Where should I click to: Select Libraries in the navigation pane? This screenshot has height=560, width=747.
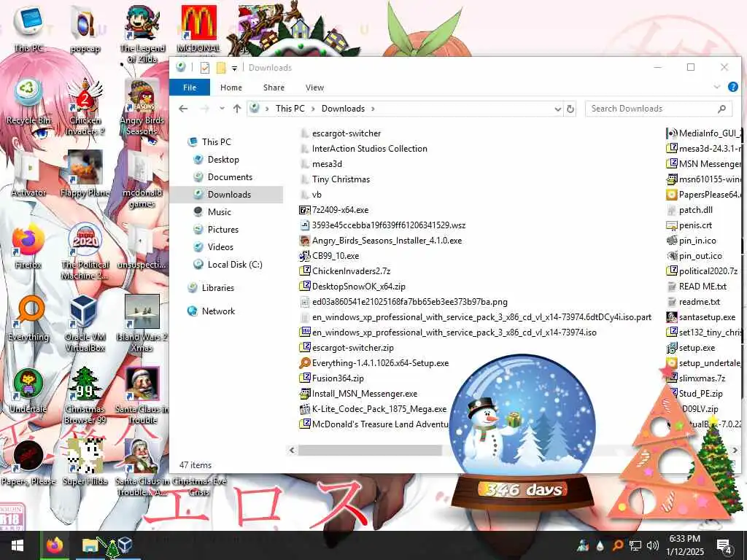pos(217,288)
